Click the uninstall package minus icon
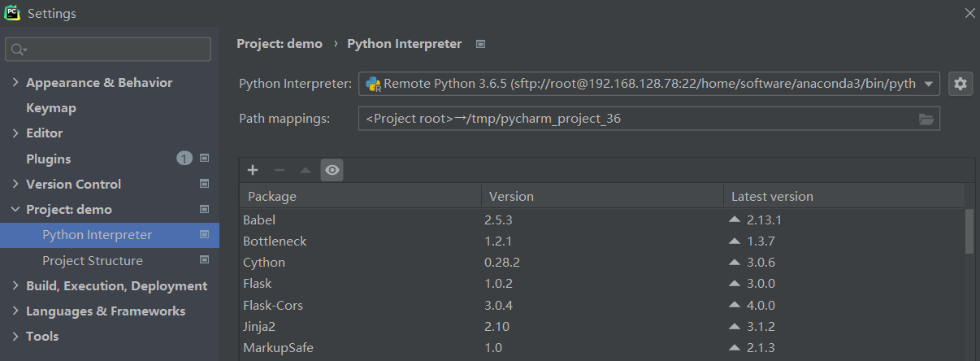Screen dimensions: 980x361 pos(279,170)
